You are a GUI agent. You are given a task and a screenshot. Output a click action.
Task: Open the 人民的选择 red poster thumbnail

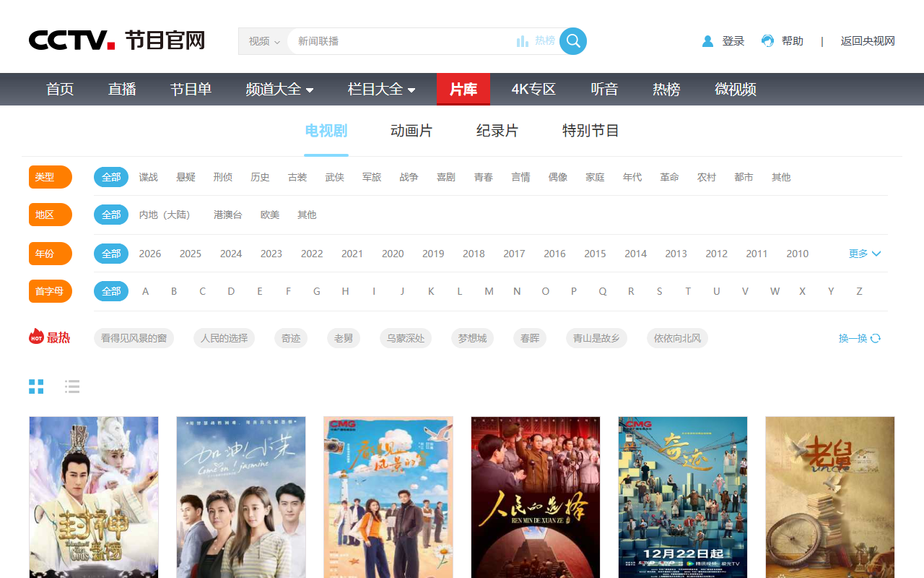coord(536,497)
